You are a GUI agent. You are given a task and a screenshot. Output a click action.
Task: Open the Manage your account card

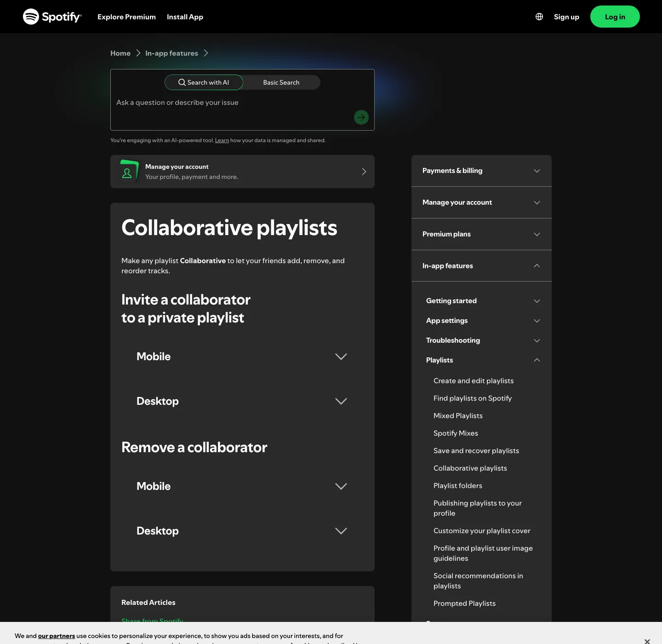coord(242,172)
